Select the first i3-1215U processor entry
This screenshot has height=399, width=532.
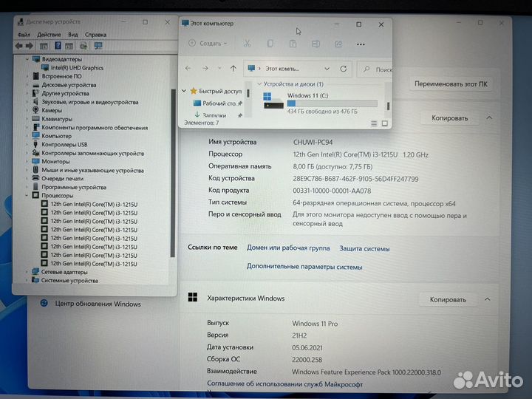[x=94, y=204]
